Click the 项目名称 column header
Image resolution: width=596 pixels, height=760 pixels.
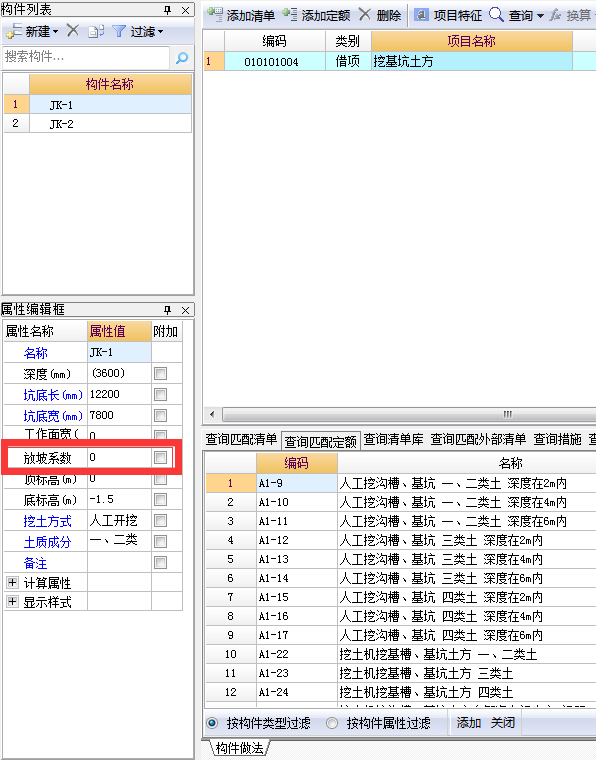pyautogui.click(x=471, y=41)
